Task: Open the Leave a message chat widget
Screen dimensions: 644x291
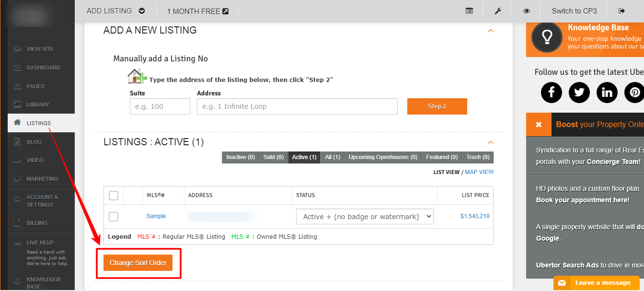Action: pos(597,283)
